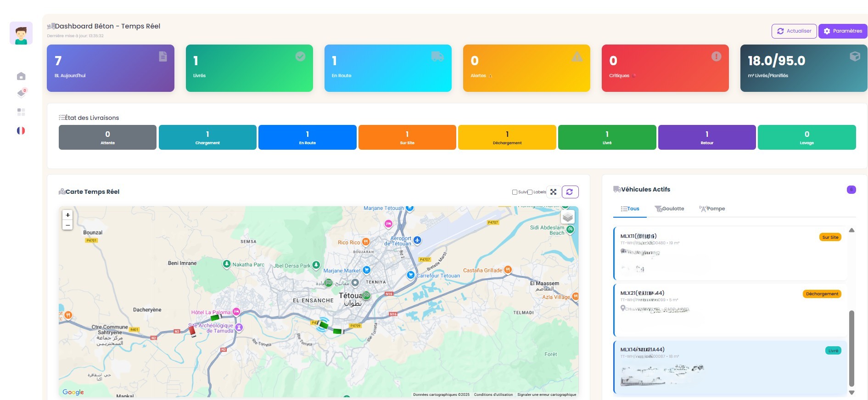Open Signaler une erreur cartographique link

(x=547, y=394)
